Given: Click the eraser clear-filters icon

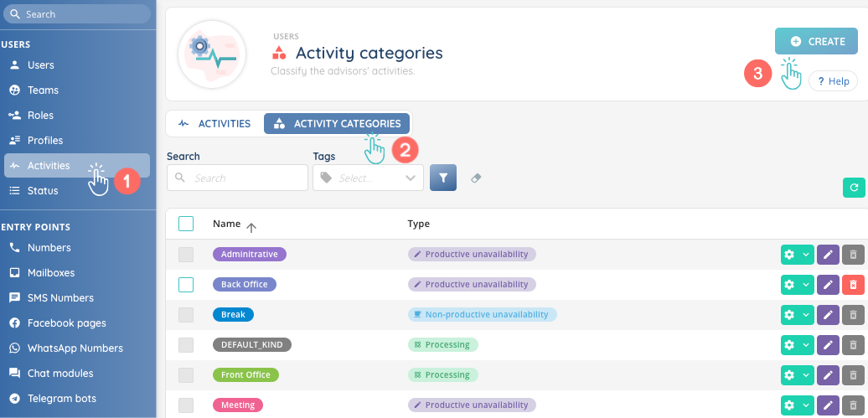Looking at the screenshot, I should 476,178.
